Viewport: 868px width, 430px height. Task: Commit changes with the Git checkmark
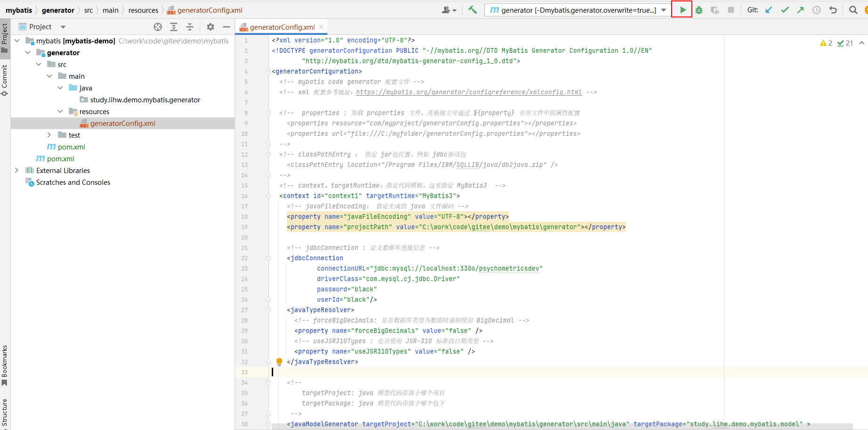785,10
